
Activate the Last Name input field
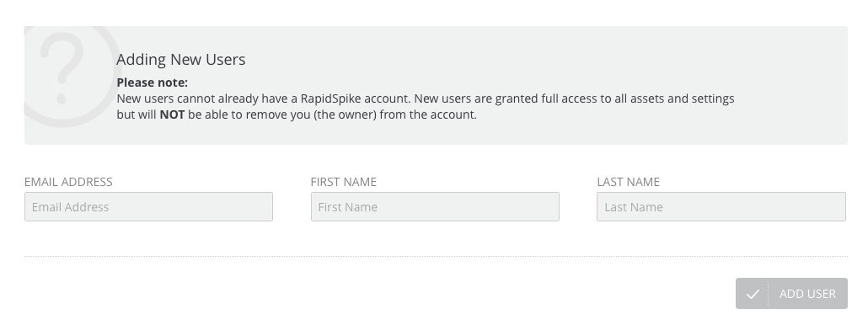[x=721, y=207]
